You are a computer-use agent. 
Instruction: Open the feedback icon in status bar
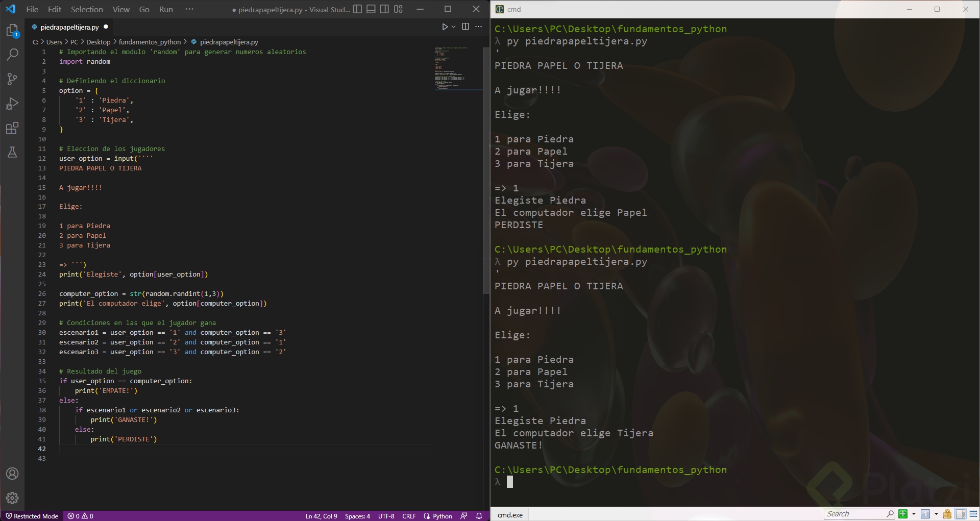tap(463, 516)
